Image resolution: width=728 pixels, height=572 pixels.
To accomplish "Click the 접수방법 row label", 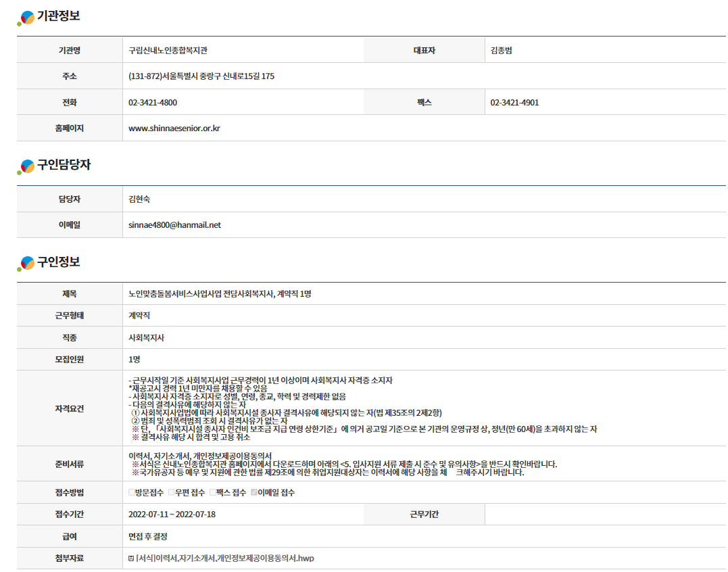I will coord(70,493).
